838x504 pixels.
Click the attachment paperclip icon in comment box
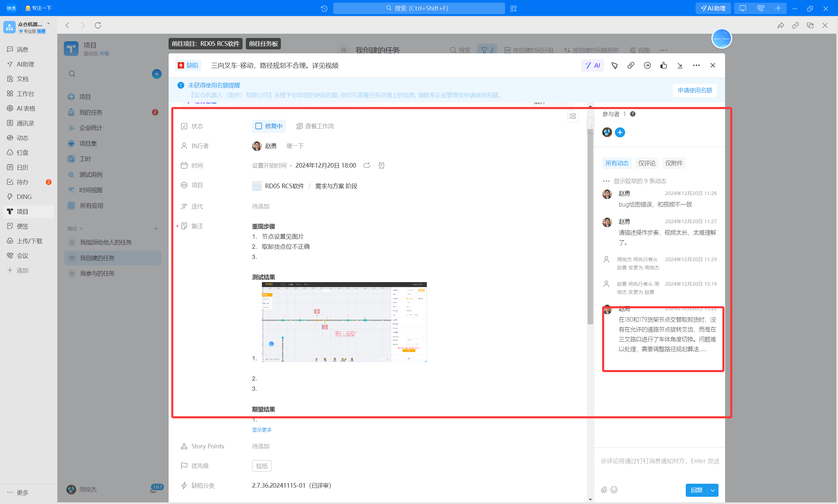(604, 489)
